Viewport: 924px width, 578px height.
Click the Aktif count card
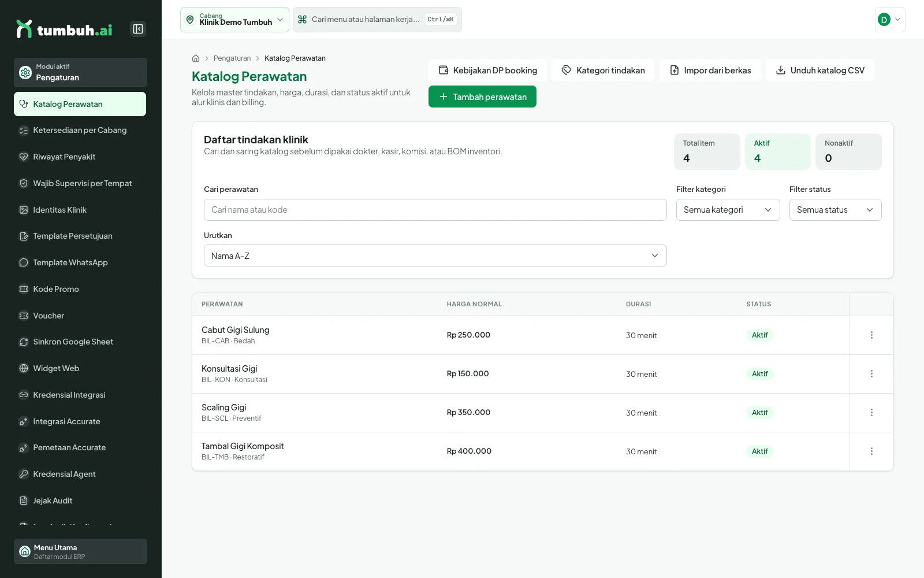777,151
